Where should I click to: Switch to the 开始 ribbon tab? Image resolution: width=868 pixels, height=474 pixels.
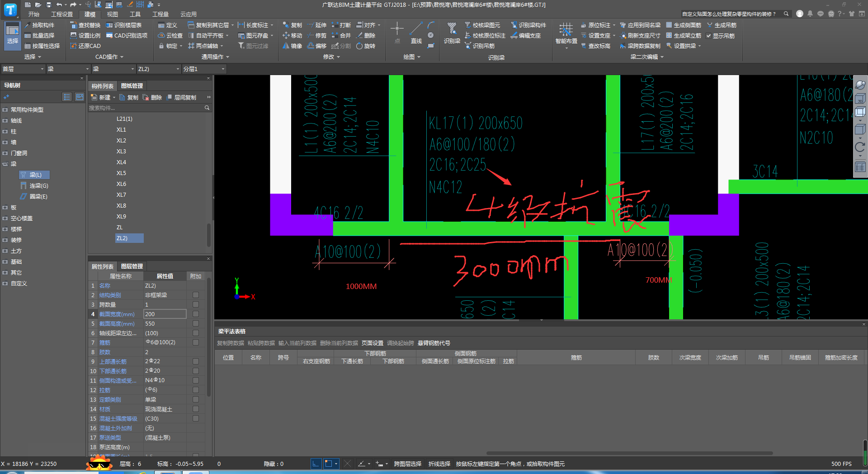pos(34,14)
